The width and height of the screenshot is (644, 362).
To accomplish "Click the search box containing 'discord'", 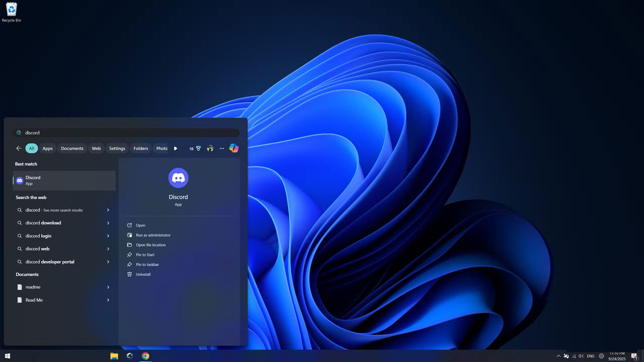I will (x=126, y=133).
